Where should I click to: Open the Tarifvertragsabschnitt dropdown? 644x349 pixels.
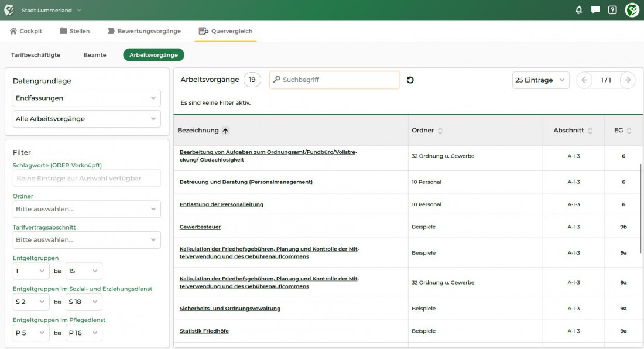coord(87,240)
